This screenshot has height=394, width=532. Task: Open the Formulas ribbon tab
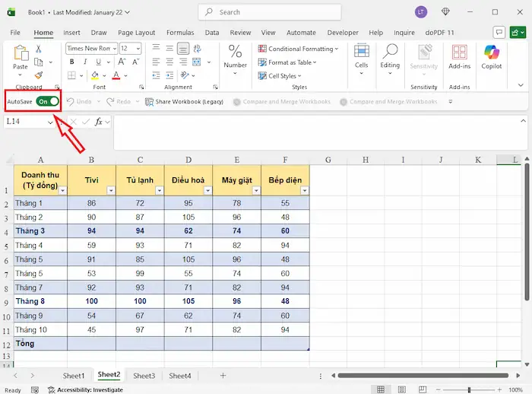180,33
